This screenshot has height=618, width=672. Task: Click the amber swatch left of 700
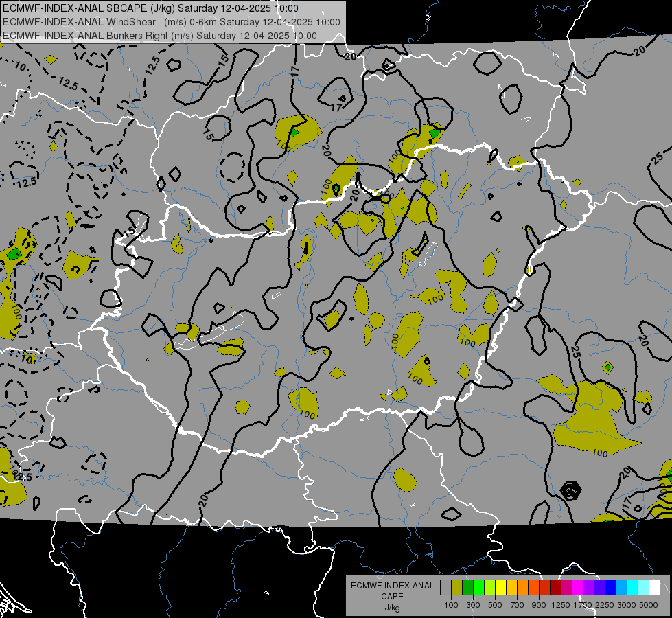tap(511, 588)
